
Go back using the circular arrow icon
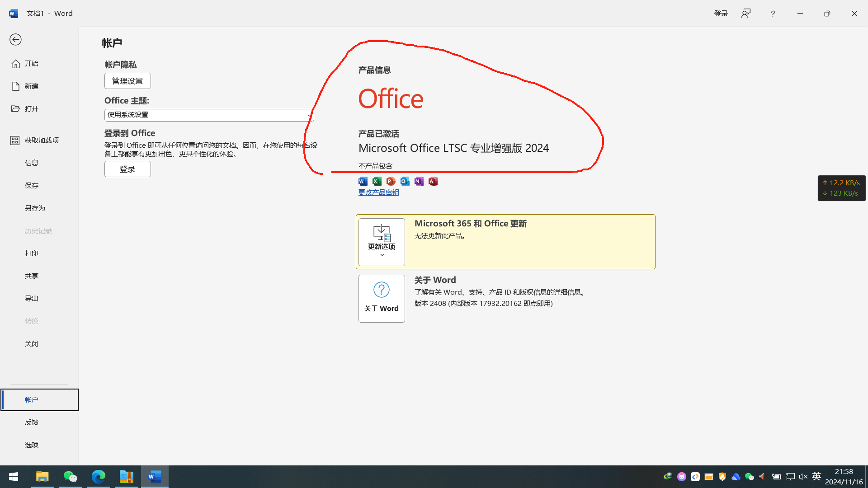tap(15, 40)
